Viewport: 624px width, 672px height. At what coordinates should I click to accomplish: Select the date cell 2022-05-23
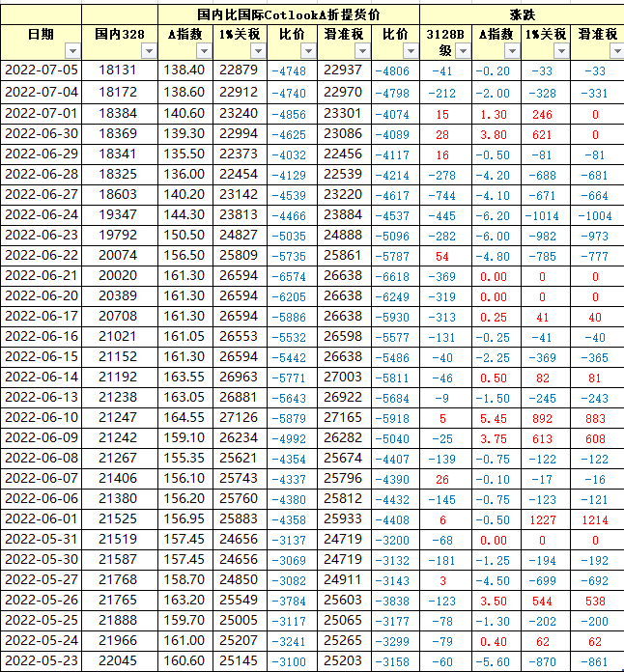42,660
